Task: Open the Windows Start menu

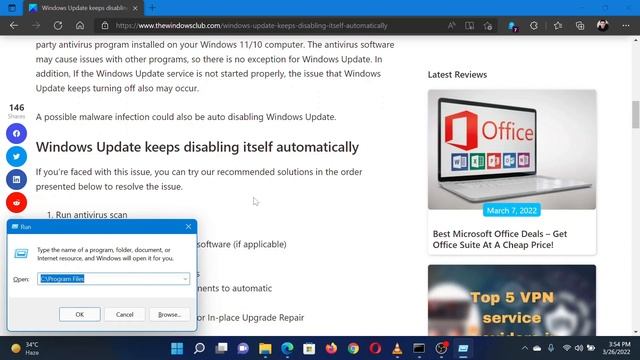Action: 177,349
